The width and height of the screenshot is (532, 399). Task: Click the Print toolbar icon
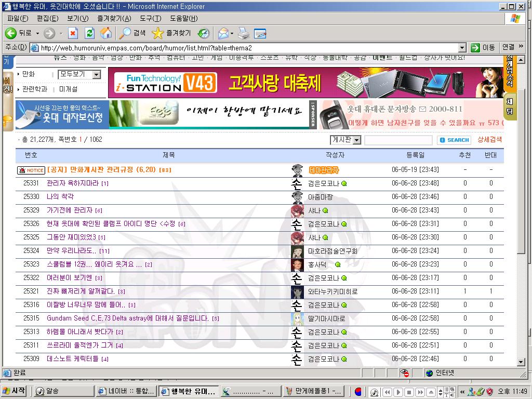pyautogui.click(x=243, y=33)
